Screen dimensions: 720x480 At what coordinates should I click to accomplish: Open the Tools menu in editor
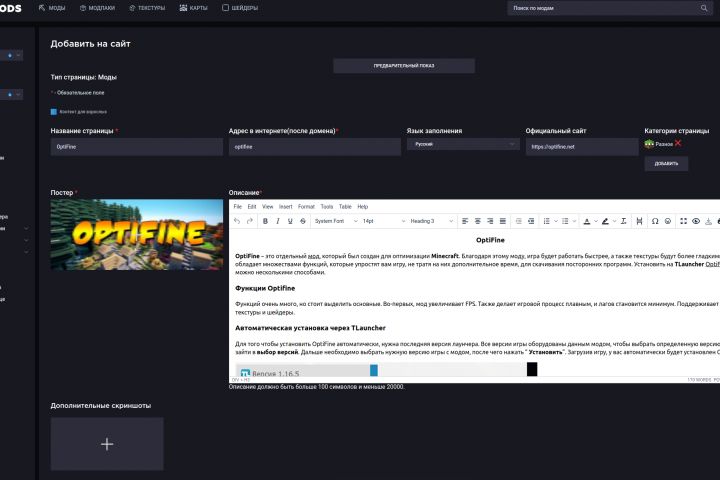326,207
